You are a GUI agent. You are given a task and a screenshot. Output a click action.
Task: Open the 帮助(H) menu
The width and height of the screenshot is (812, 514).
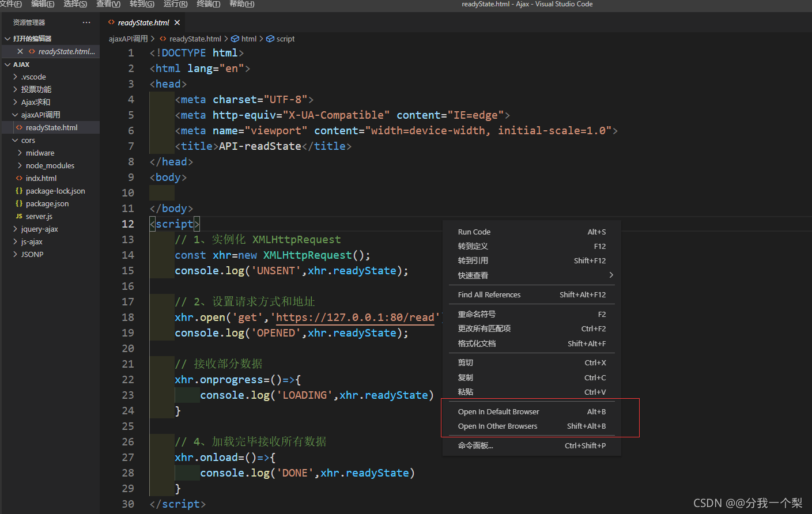click(241, 4)
